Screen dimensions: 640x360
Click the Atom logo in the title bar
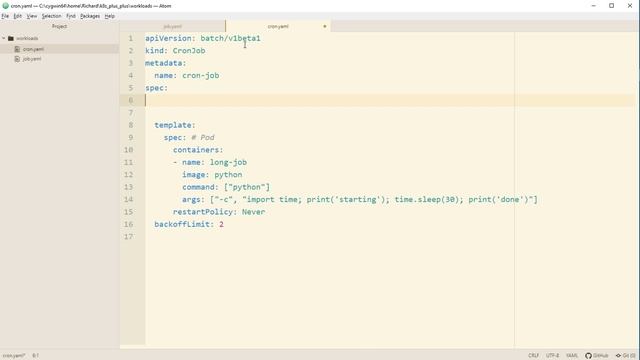(x=6, y=6)
